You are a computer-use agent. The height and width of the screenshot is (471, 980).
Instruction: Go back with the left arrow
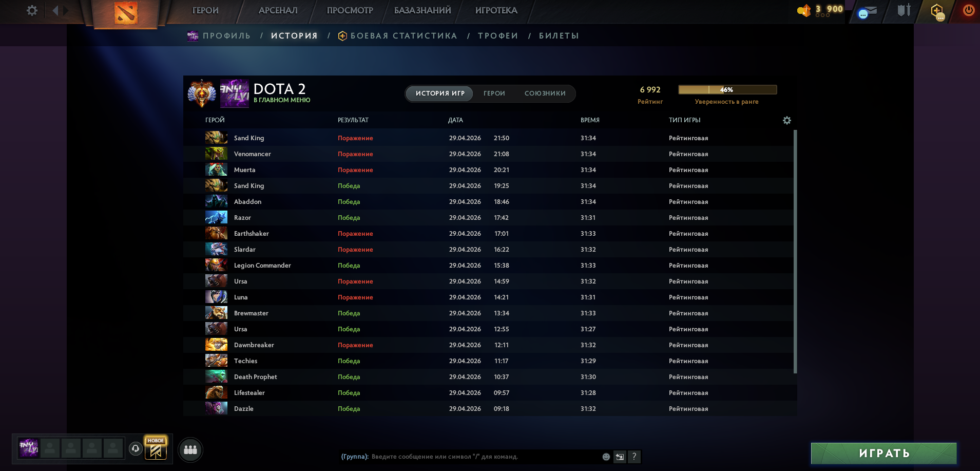55,10
